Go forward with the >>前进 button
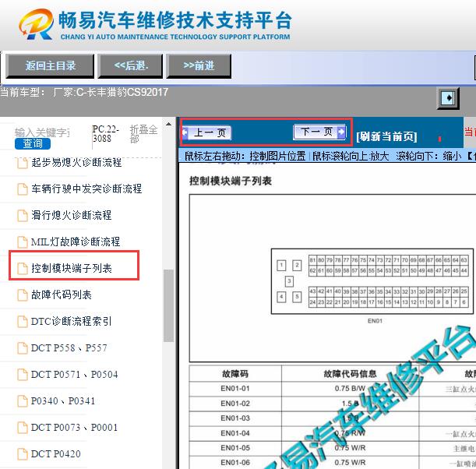The width and height of the screenshot is (476, 469). (x=199, y=66)
